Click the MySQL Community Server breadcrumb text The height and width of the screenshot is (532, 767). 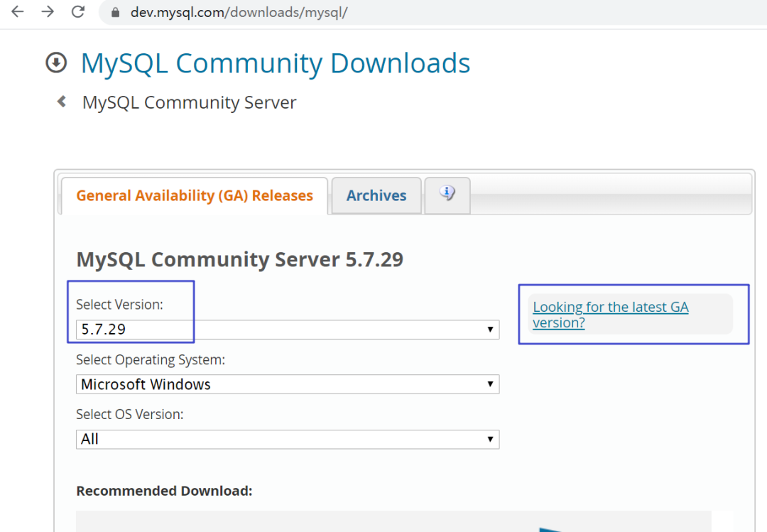189,102
